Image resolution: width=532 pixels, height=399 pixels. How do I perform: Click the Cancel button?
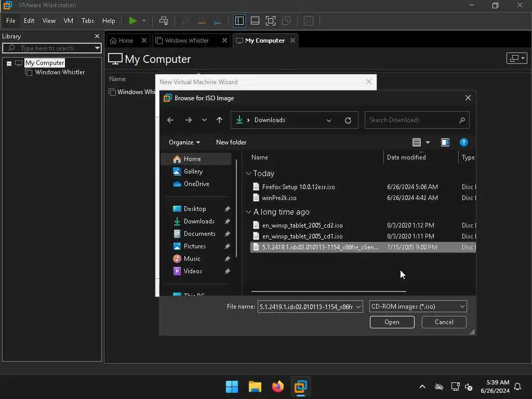pyautogui.click(x=444, y=322)
